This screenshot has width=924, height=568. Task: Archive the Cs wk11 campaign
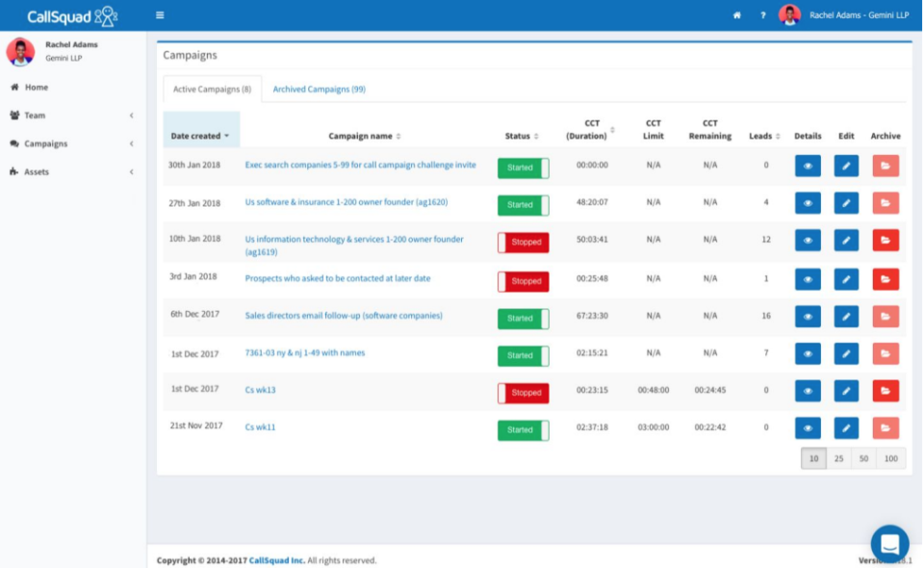[884, 429]
